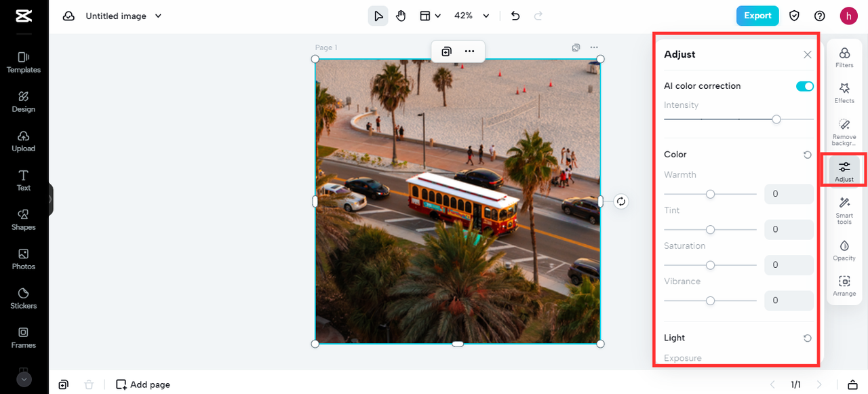
Task: Toggle AI color correction switch
Action: point(805,86)
